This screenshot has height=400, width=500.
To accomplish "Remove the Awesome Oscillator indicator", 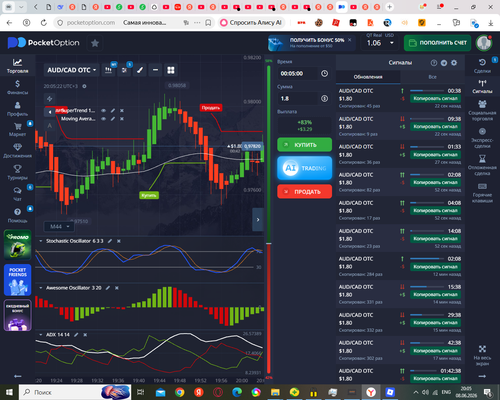I will (117, 288).
